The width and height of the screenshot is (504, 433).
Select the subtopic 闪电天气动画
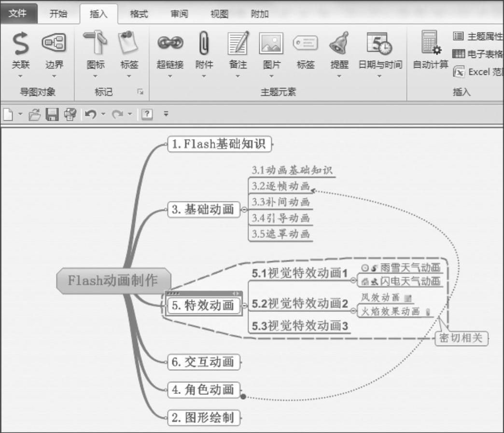pyautogui.click(x=401, y=281)
